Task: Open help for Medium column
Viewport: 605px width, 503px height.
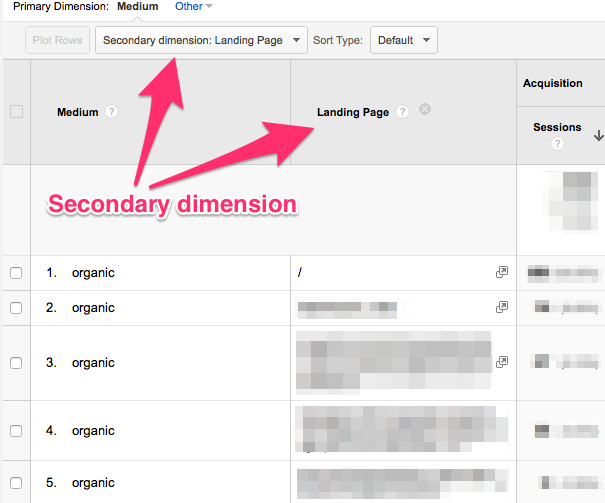Action: coord(112,112)
